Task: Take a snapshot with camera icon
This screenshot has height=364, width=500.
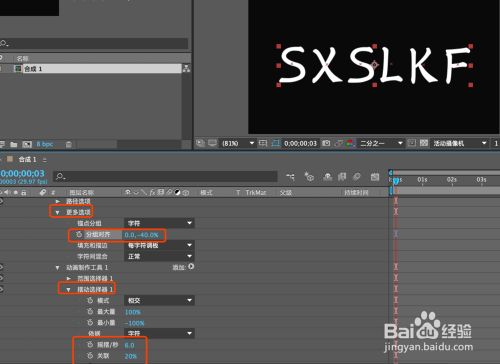Action: click(326, 143)
